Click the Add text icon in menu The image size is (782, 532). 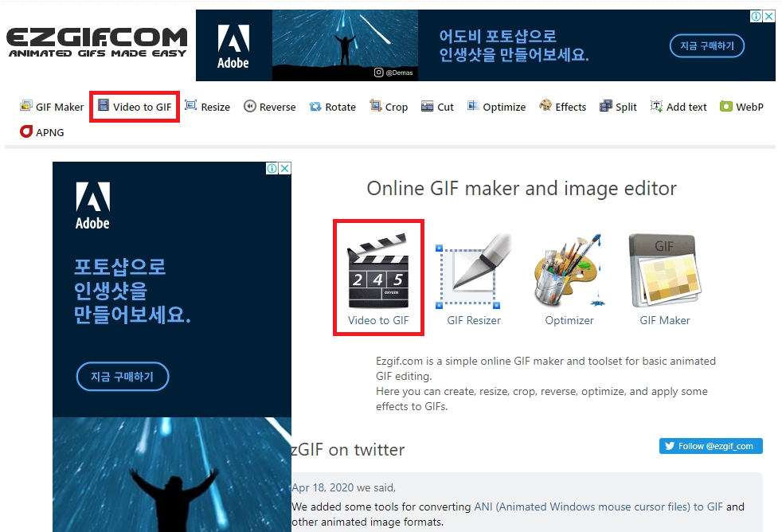point(656,106)
